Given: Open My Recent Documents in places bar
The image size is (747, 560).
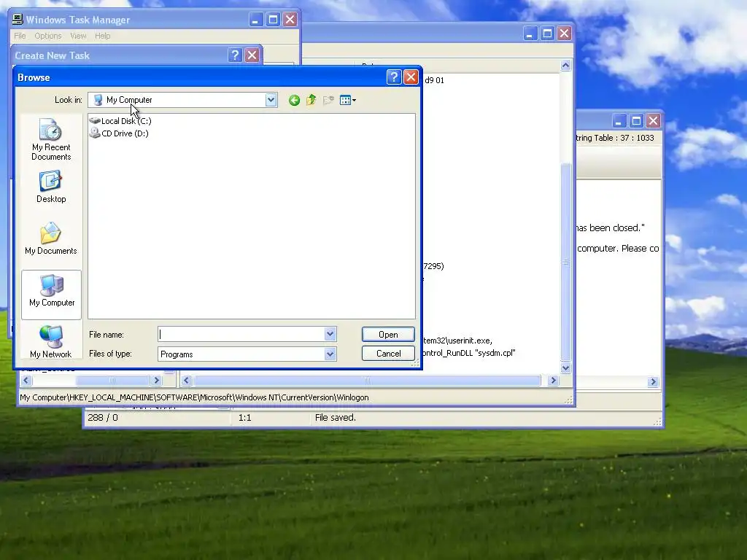Looking at the screenshot, I should [51, 139].
